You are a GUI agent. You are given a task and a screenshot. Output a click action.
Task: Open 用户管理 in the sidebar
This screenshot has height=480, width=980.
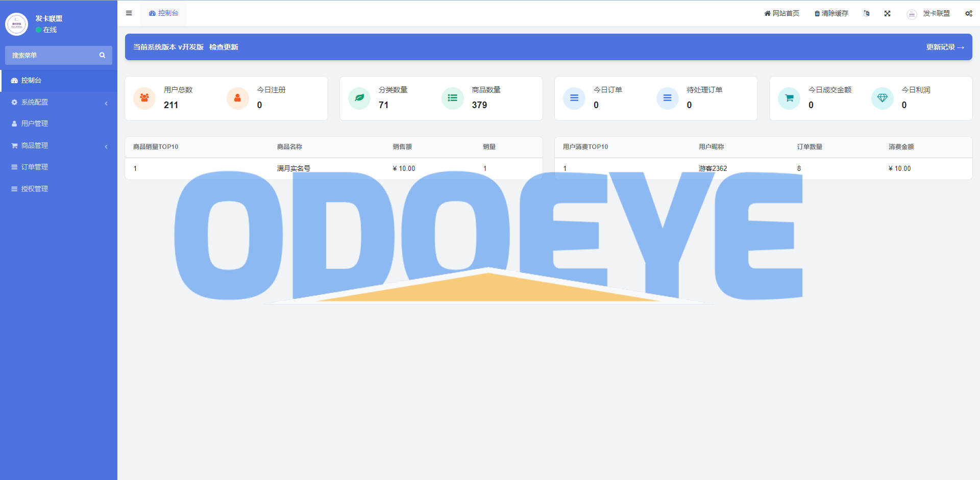59,124
